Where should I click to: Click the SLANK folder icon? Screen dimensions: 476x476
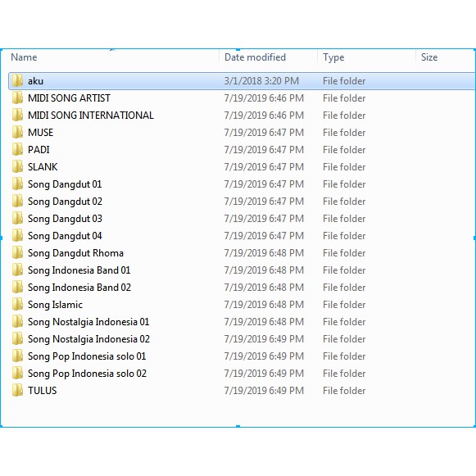pyautogui.click(x=17, y=166)
